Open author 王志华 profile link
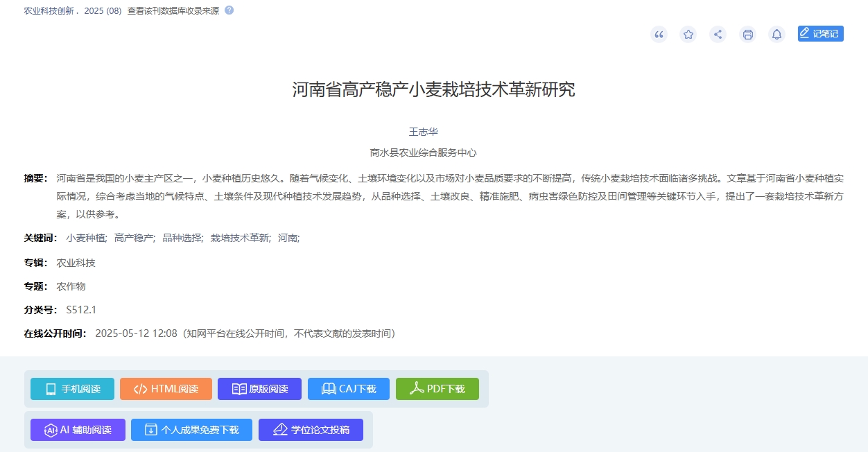Image resolution: width=868 pixels, height=452 pixels. 424,132
